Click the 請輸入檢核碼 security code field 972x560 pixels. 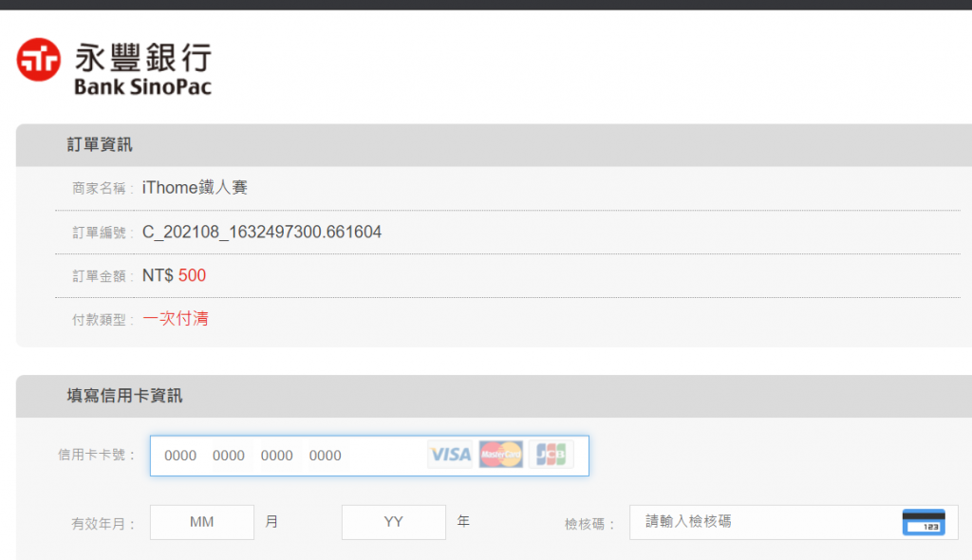click(794, 522)
